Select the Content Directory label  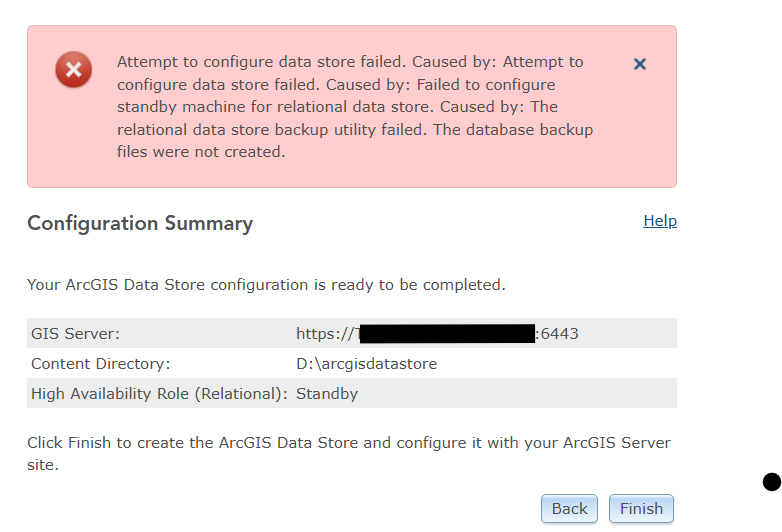(x=100, y=364)
